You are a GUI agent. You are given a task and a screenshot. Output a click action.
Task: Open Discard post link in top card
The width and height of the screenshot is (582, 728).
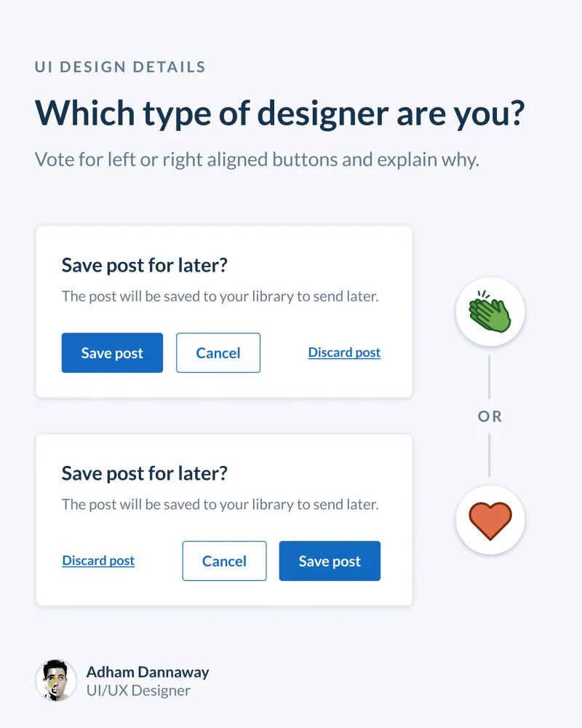click(344, 352)
